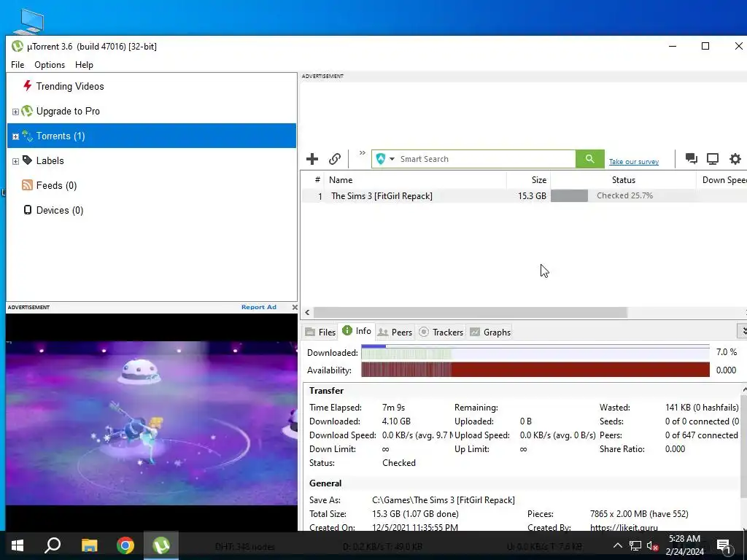
Task: Click the network tray icon
Action: 635,545
